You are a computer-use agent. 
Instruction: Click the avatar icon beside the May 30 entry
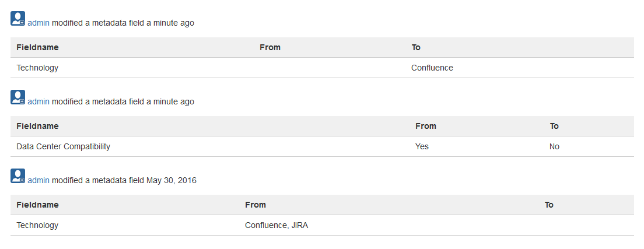pos(17,176)
